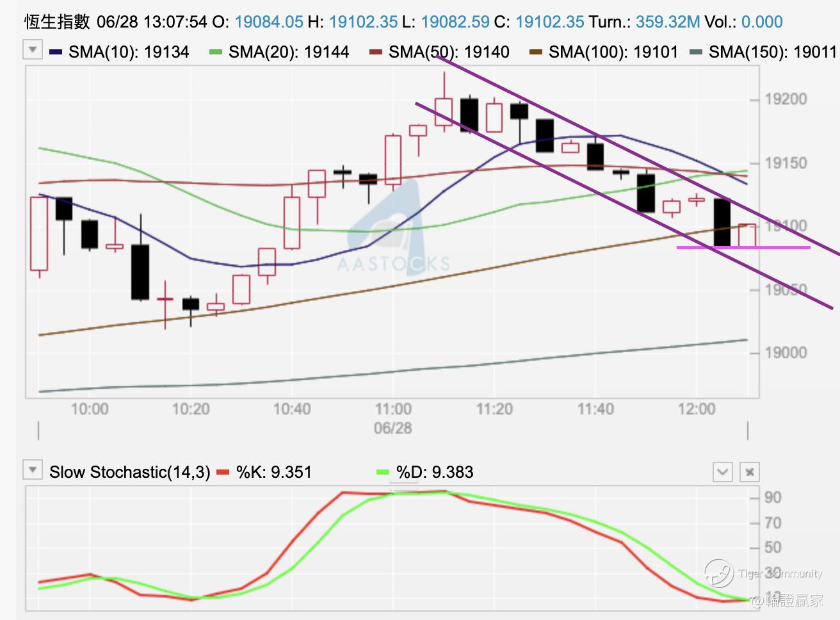The image size is (840, 620).
Task: Click the SMA(20): 19144 legend label
Action: pos(289,52)
